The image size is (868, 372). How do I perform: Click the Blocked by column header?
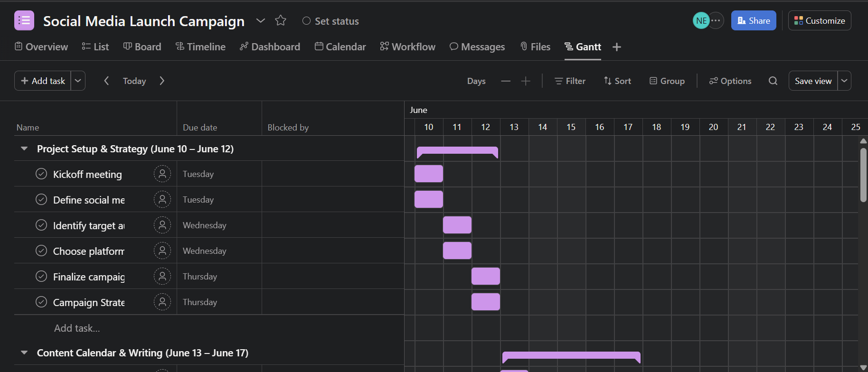click(288, 127)
